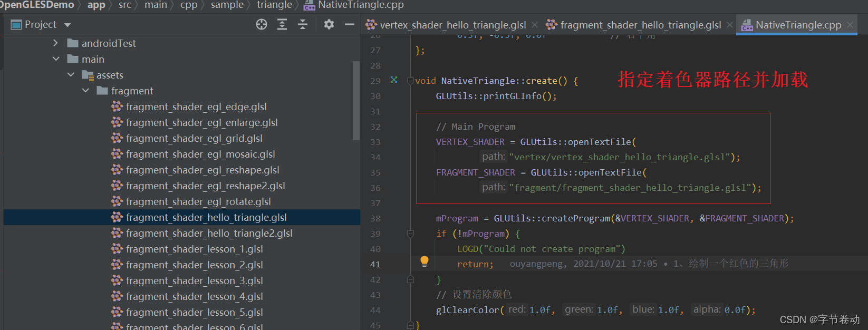Image resolution: width=868 pixels, height=330 pixels.
Task: Click the intention lightbulb on line 41
Action: tap(425, 261)
